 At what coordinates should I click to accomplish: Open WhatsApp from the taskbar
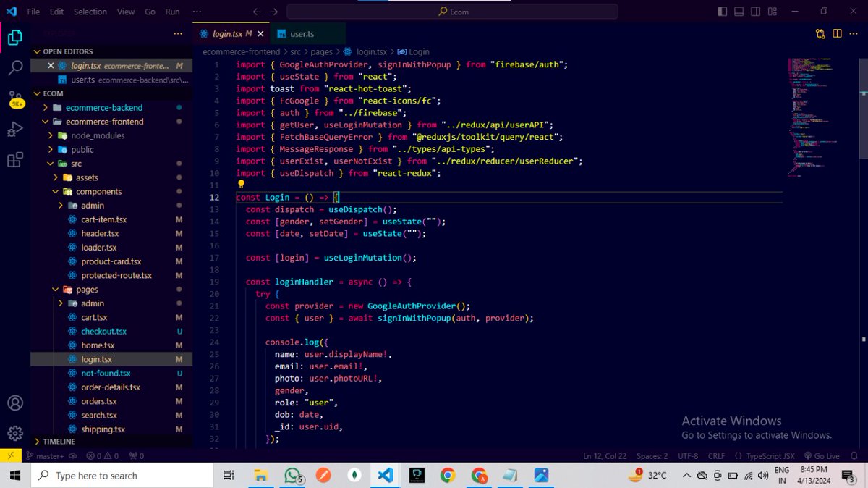coord(293,476)
